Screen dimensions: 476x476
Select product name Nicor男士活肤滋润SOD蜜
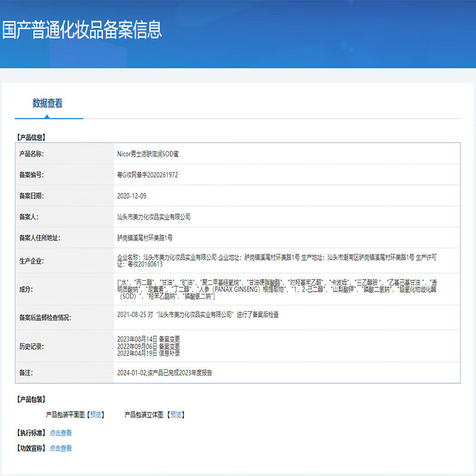click(148, 154)
